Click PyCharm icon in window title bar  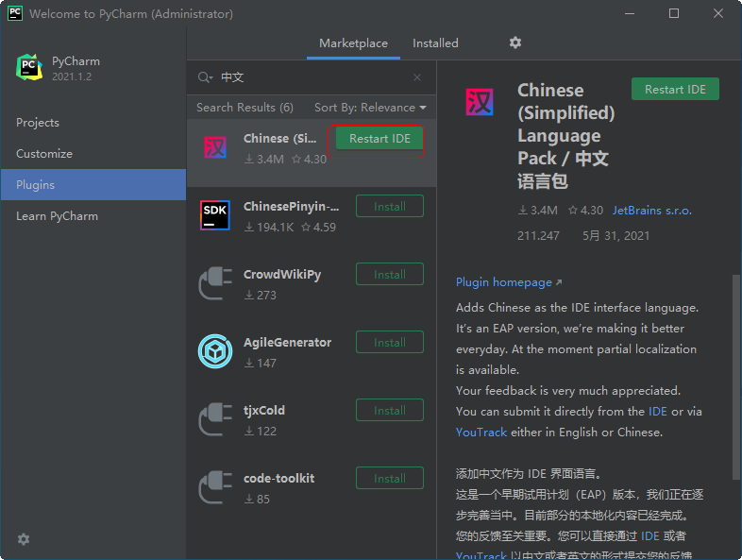click(15, 13)
